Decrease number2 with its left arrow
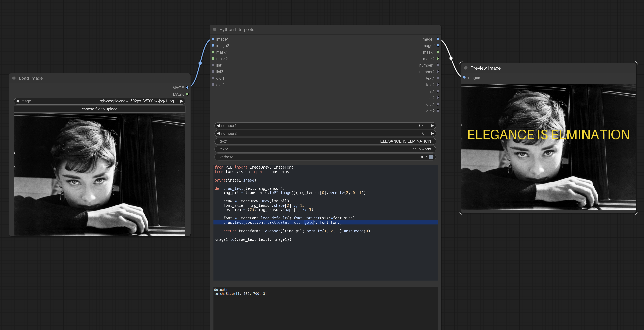The image size is (644, 330). 218,133
